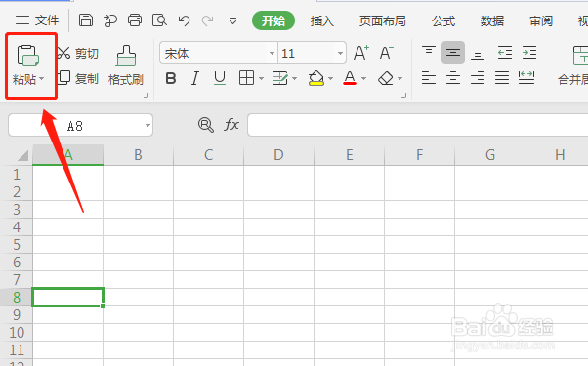
Task: Toggle italic formatting
Action: click(195, 79)
